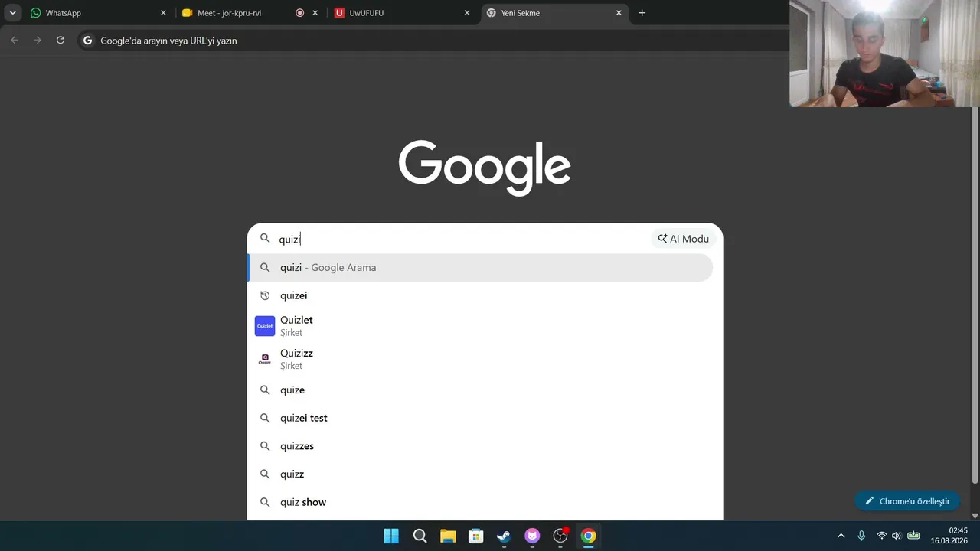Open File Explorer from the taskbar
The height and width of the screenshot is (551, 980).
click(448, 536)
